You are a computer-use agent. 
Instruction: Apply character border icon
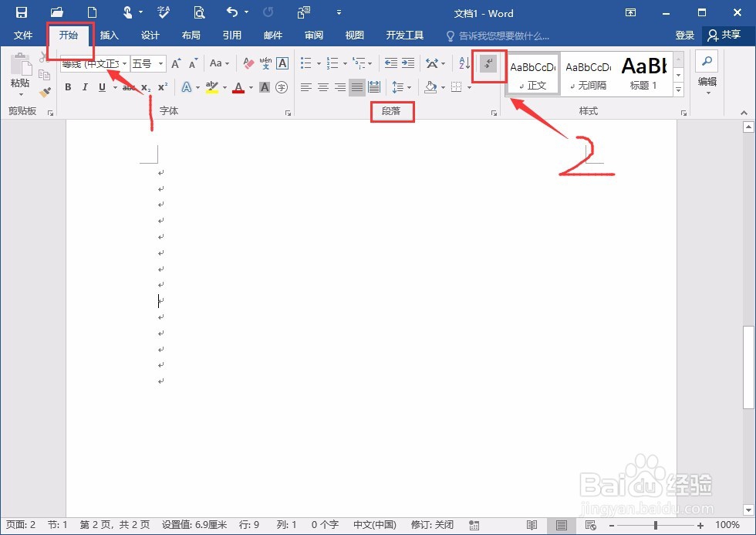click(282, 63)
